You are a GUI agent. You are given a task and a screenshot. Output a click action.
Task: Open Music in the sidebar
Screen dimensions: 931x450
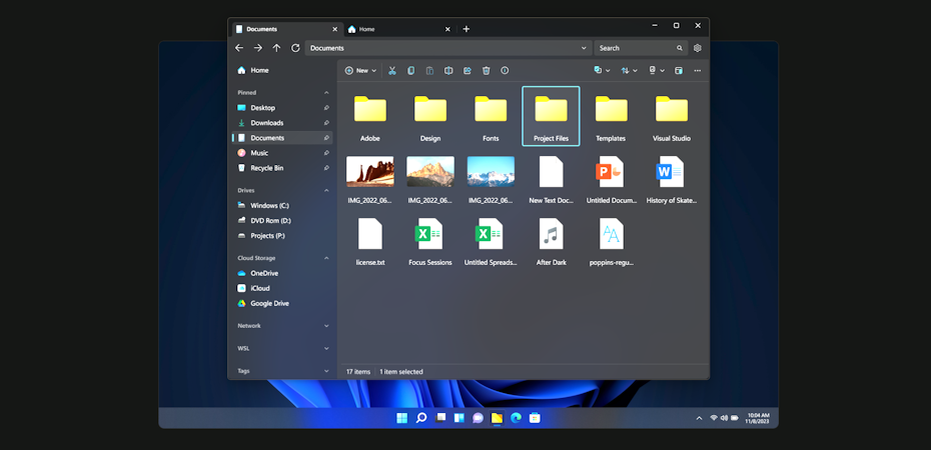pyautogui.click(x=282, y=153)
